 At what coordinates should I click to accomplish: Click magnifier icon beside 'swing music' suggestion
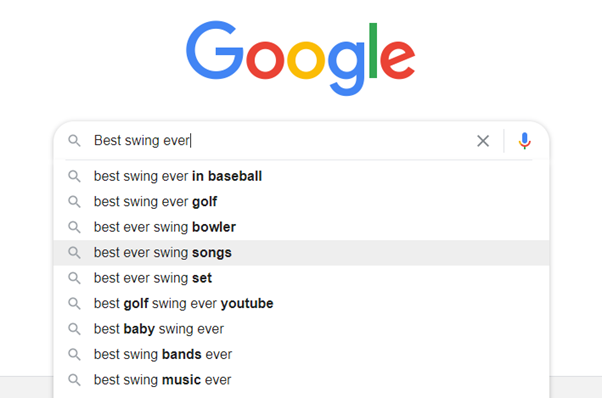pyautogui.click(x=74, y=380)
